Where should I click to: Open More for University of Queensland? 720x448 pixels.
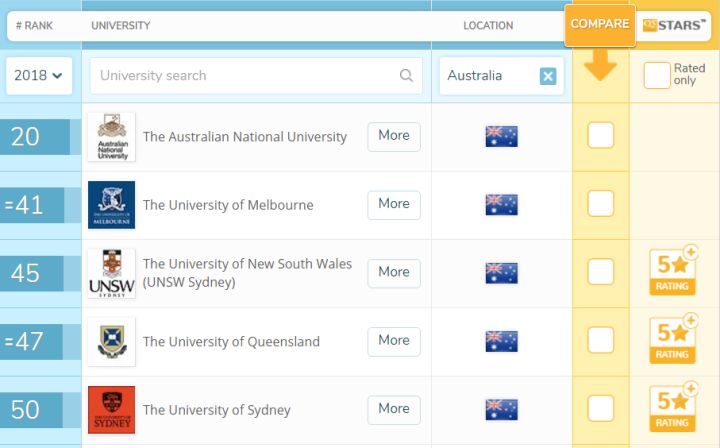[x=394, y=341]
